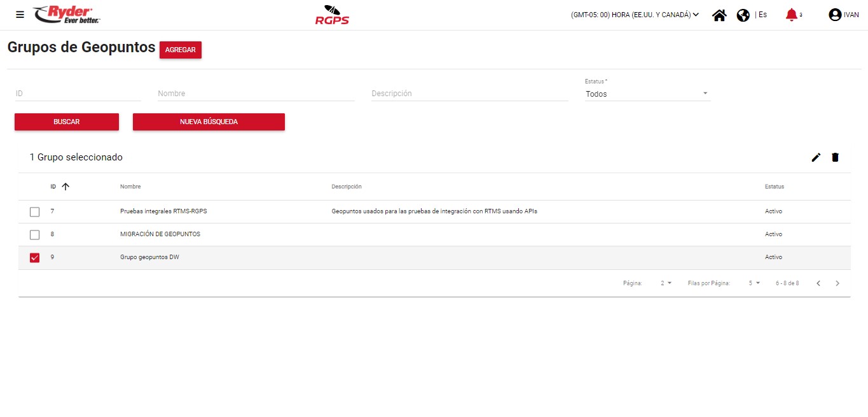Viewport: 868px width, 417px height.
Task: Open the hamburger navigation menu
Action: pos(20,15)
